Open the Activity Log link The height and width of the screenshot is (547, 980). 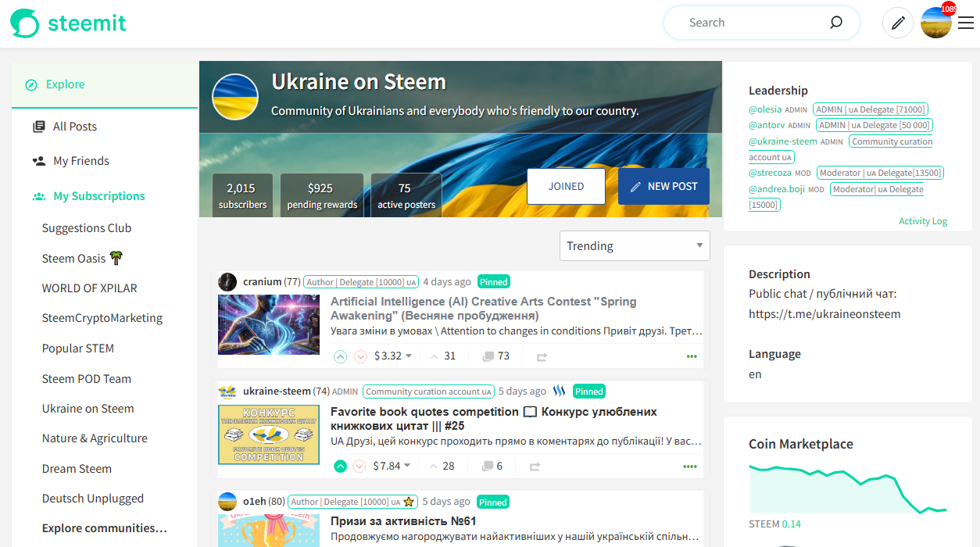pyautogui.click(x=923, y=221)
